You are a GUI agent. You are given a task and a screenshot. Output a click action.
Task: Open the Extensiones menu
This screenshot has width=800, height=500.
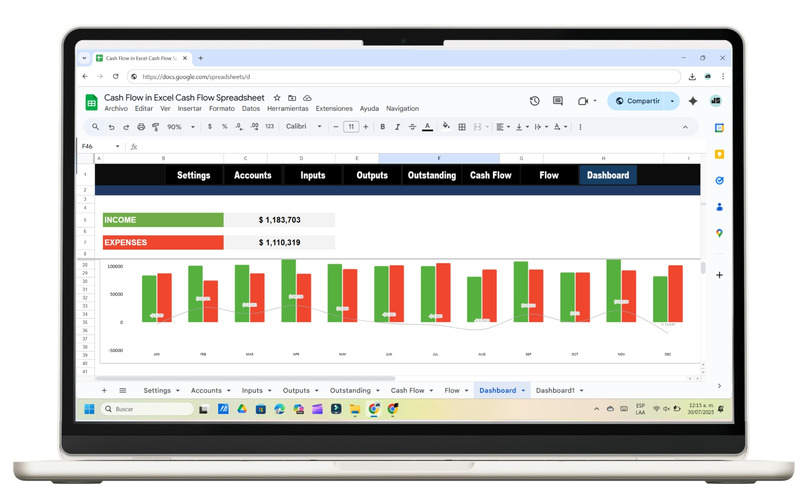(334, 109)
